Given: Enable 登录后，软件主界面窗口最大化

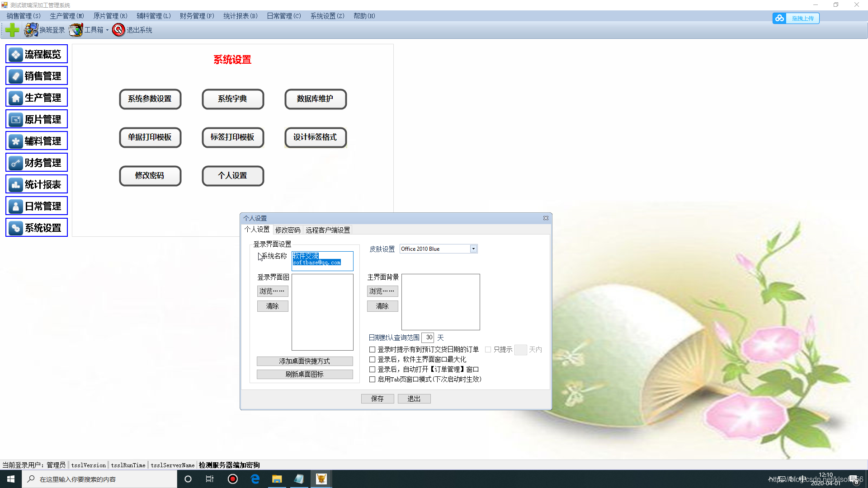Looking at the screenshot, I should coord(372,359).
